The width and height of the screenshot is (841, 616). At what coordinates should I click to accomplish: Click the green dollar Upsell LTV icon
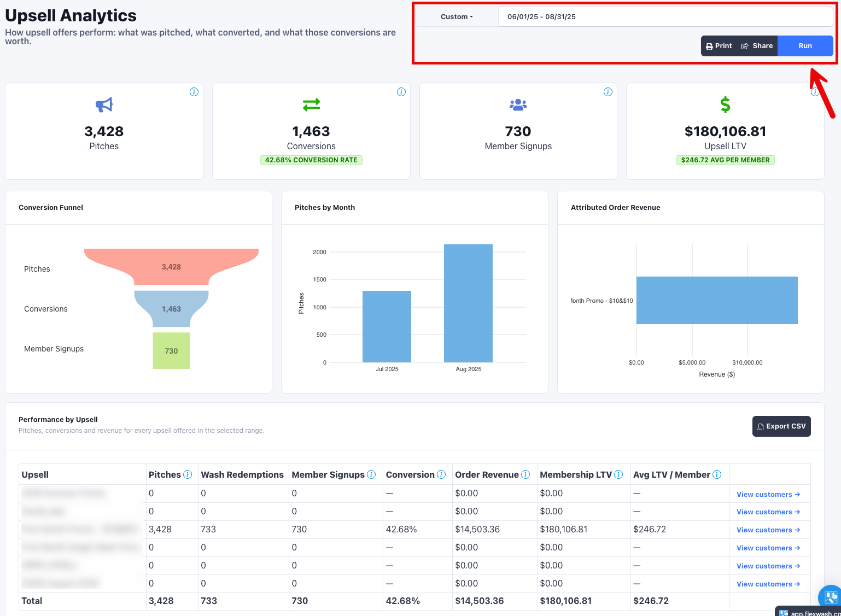click(725, 104)
